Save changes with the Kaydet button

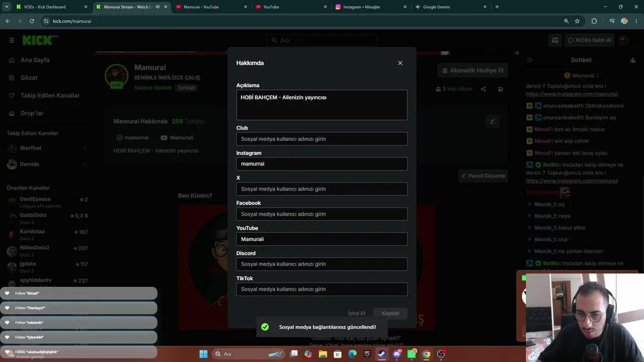pyautogui.click(x=390, y=313)
